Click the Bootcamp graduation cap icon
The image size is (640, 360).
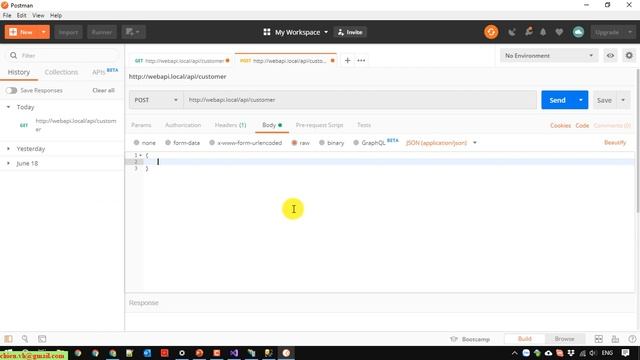click(x=453, y=339)
